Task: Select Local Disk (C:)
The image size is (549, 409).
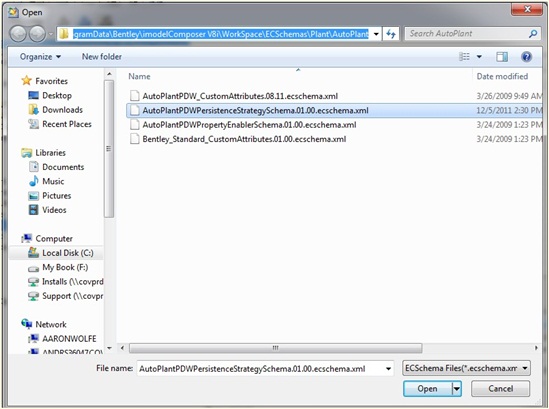Action: tap(68, 253)
